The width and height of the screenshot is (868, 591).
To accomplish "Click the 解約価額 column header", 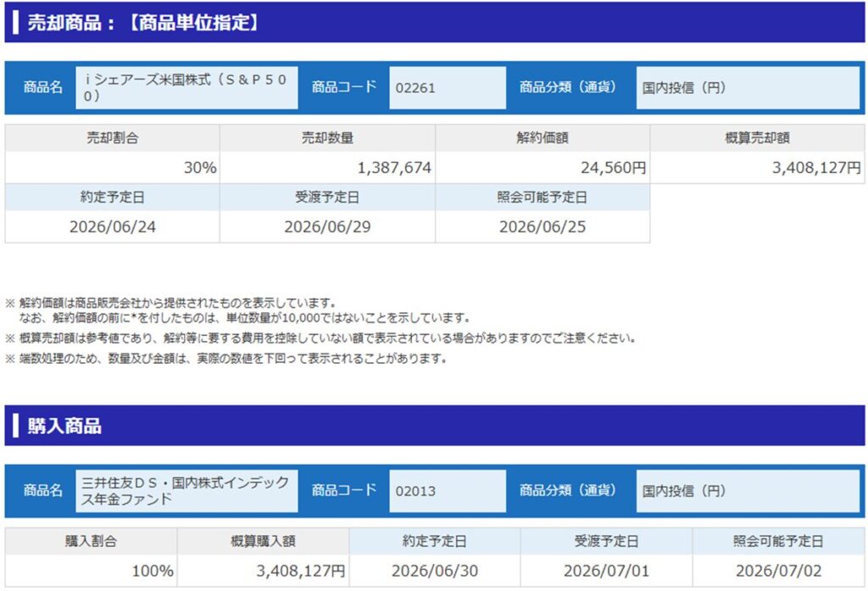I will pyautogui.click(x=542, y=138).
